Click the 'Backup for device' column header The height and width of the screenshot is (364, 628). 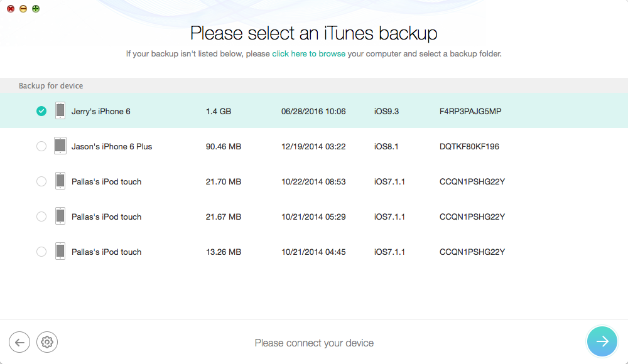click(x=51, y=86)
